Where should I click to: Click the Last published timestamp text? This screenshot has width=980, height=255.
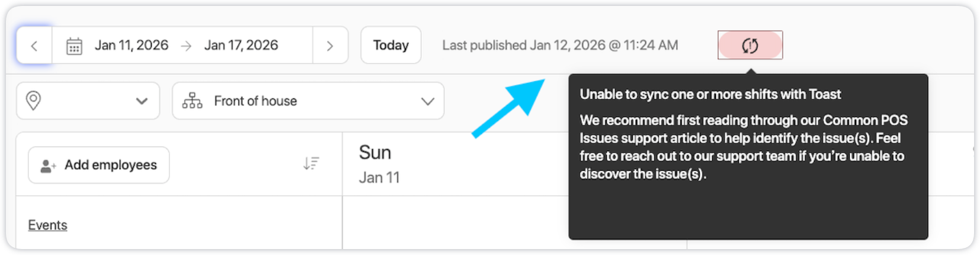point(560,46)
